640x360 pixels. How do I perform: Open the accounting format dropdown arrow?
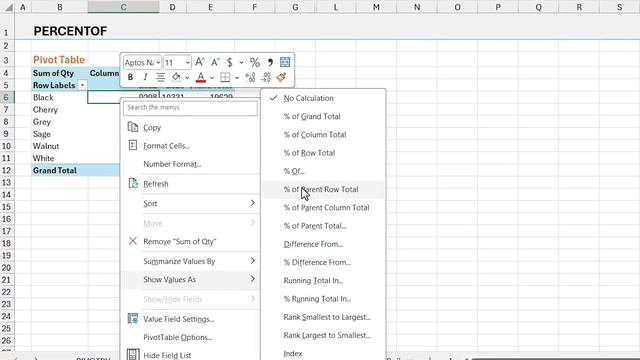pos(241,62)
